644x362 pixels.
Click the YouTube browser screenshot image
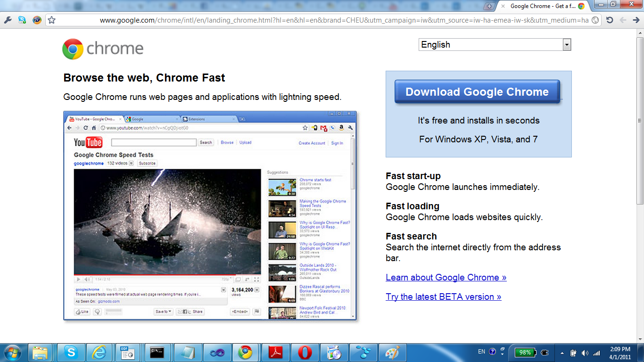pyautogui.click(x=210, y=216)
